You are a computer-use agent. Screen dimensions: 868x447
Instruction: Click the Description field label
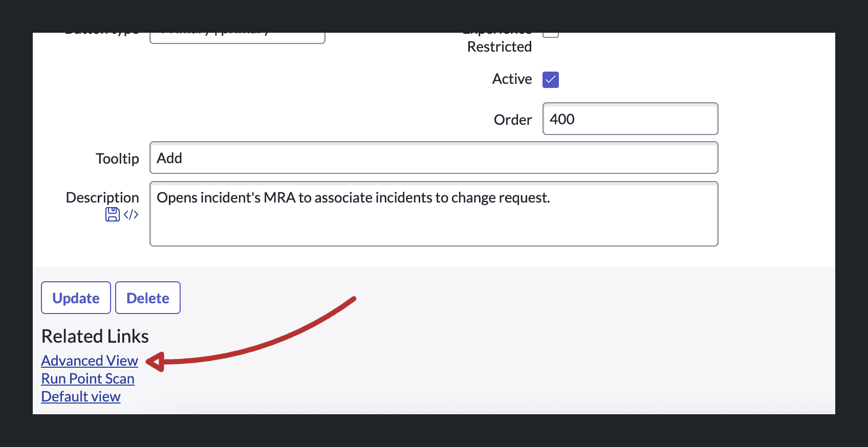[102, 197]
